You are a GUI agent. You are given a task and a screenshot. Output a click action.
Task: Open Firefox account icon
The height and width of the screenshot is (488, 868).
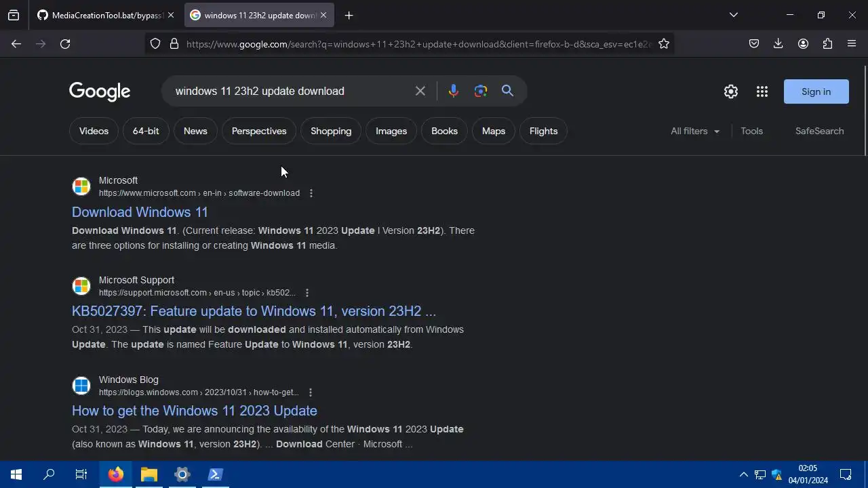pyautogui.click(x=803, y=43)
